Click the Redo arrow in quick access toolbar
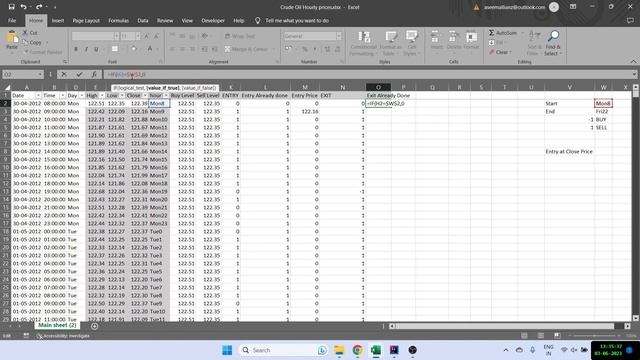Image resolution: width=640 pixels, height=360 pixels. point(39,7)
